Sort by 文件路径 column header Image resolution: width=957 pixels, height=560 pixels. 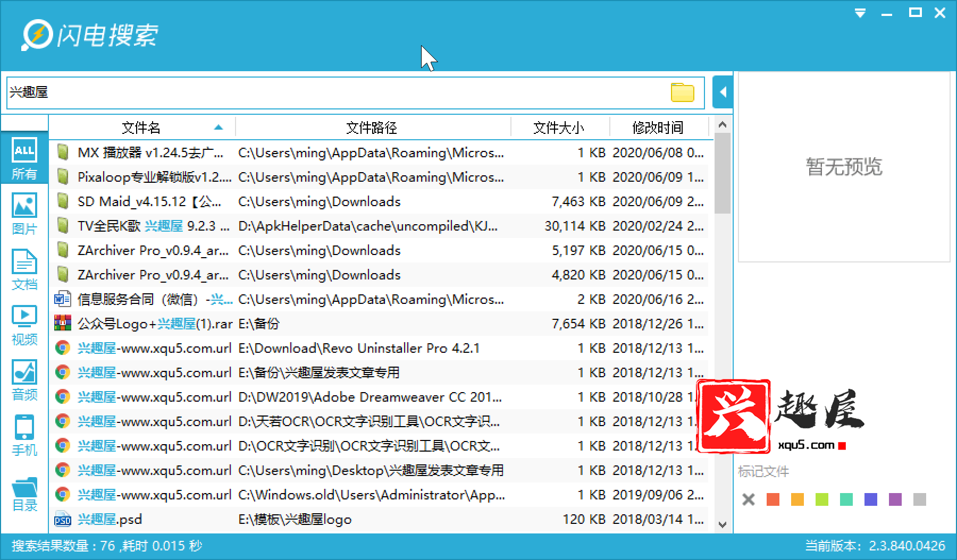[x=372, y=128]
